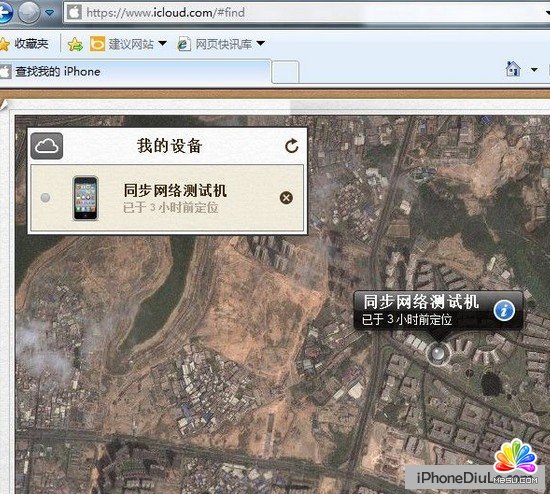Click the Home page icon
Image resolution: width=550 pixels, height=494 pixels.
pyautogui.click(x=513, y=69)
